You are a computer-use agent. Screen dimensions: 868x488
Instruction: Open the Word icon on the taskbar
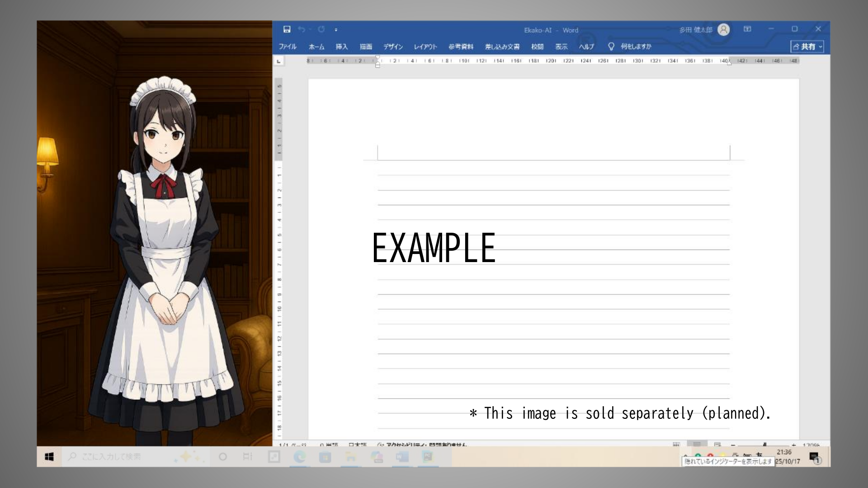pos(402,457)
